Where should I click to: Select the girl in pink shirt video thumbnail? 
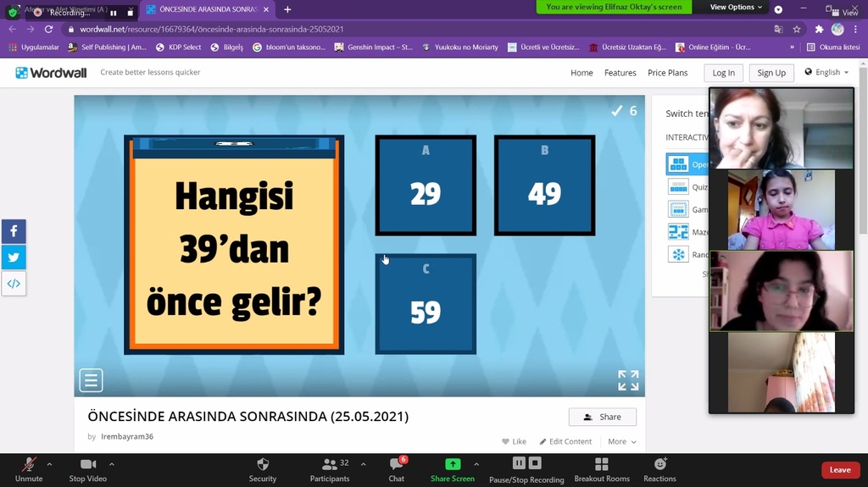[782, 210]
